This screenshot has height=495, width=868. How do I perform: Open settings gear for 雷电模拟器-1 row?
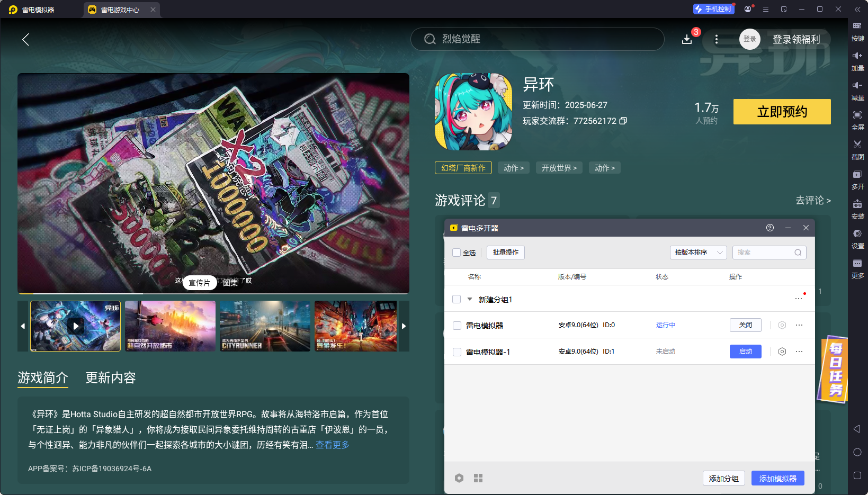click(782, 352)
